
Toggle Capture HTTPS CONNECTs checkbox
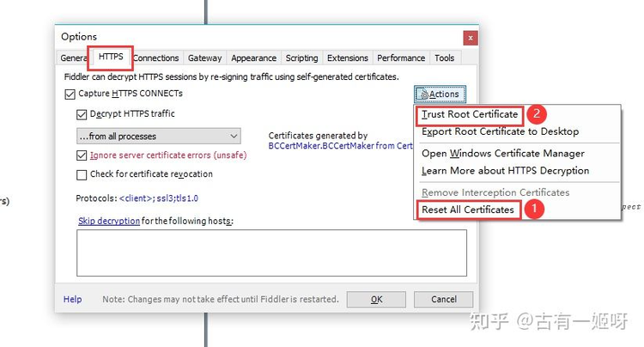click(70, 94)
